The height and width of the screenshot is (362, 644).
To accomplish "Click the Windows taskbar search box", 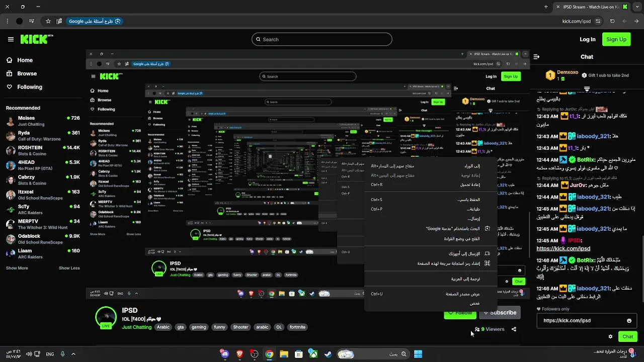I will tap(374, 354).
